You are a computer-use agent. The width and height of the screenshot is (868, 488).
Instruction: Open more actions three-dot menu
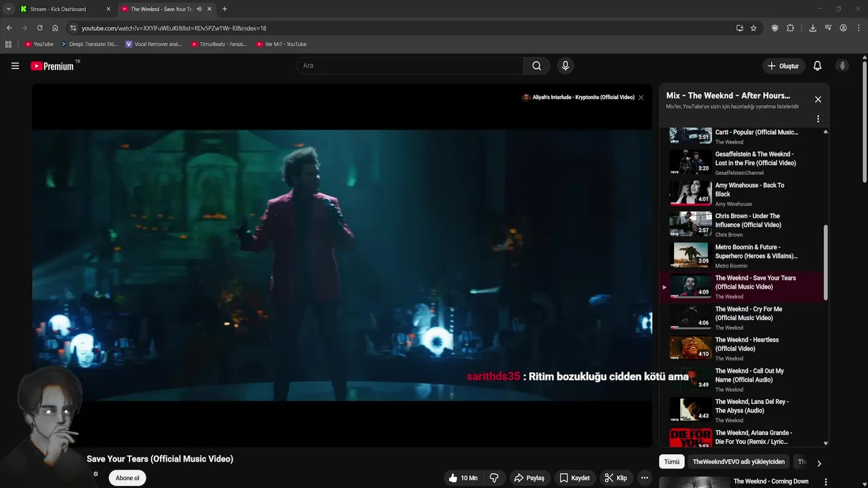click(x=644, y=478)
